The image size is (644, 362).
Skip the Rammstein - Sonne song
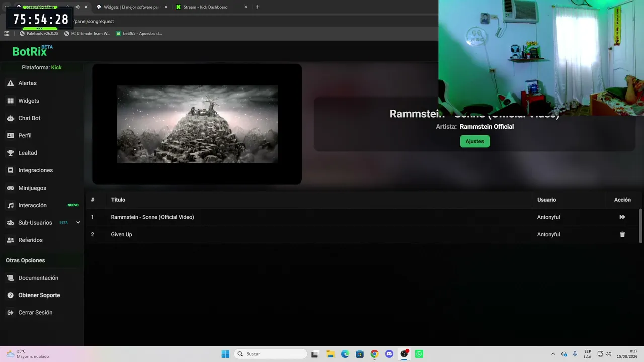622,217
